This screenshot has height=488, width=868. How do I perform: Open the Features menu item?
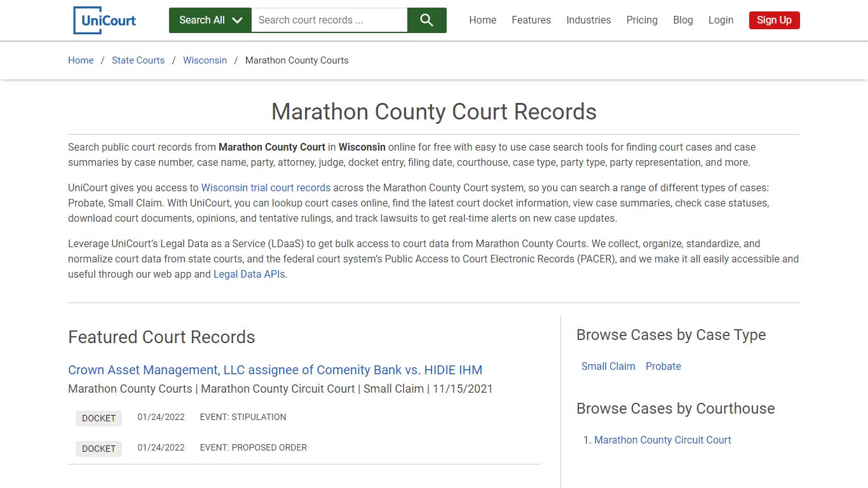pyautogui.click(x=531, y=20)
